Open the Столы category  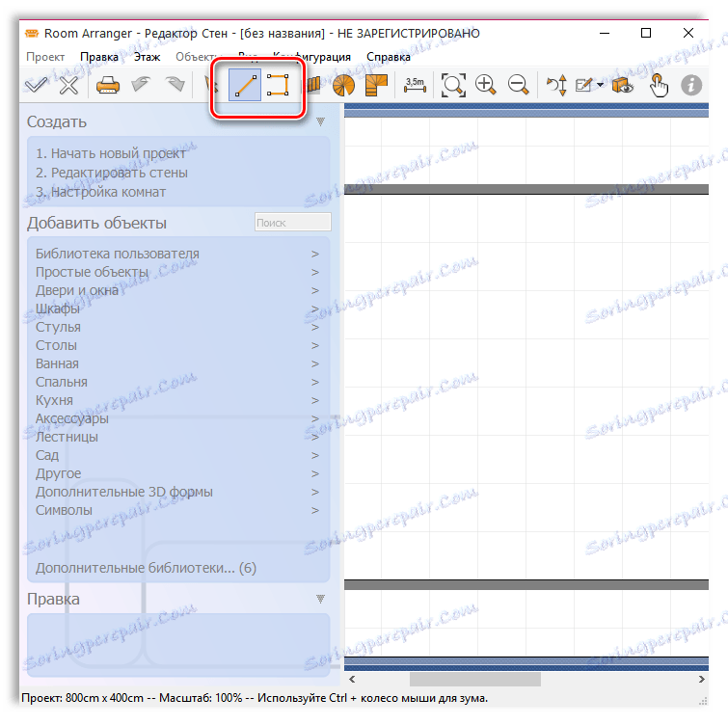[x=56, y=345]
